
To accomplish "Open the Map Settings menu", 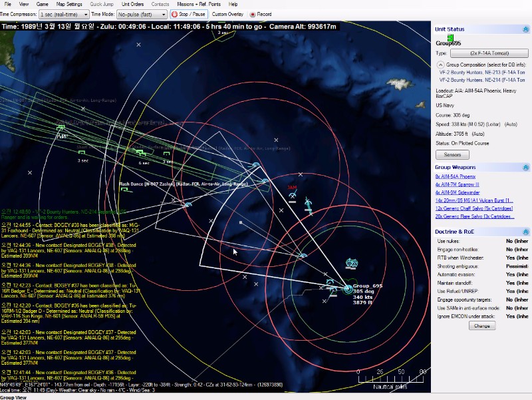I will pos(69,4).
